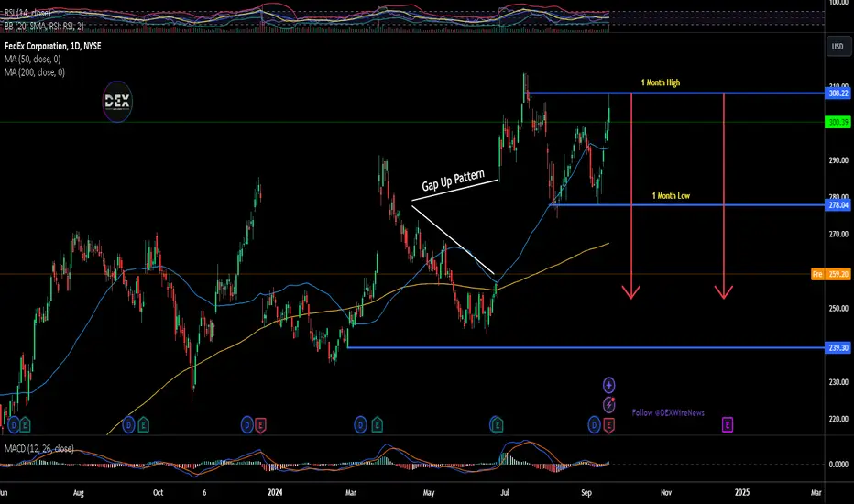Open the green earnings E marker before Oct 2023
The image size is (854, 504).
[x=143, y=424]
